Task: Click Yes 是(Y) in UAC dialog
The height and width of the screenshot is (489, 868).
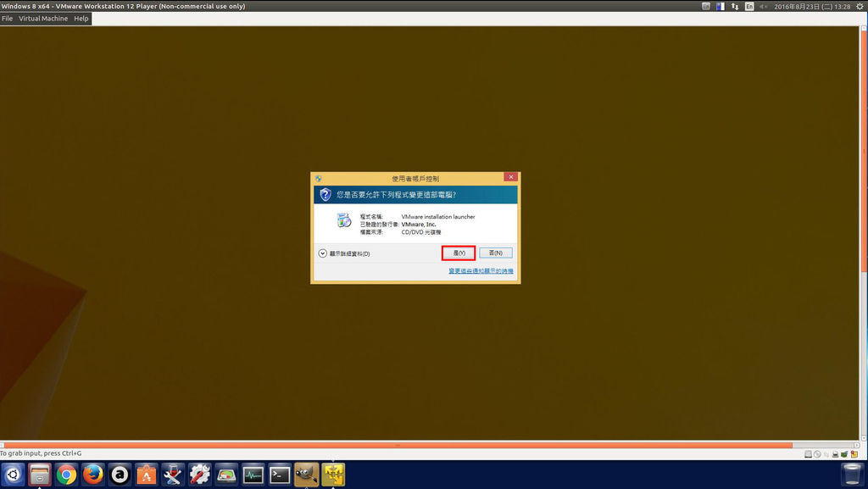Action: pyautogui.click(x=459, y=253)
